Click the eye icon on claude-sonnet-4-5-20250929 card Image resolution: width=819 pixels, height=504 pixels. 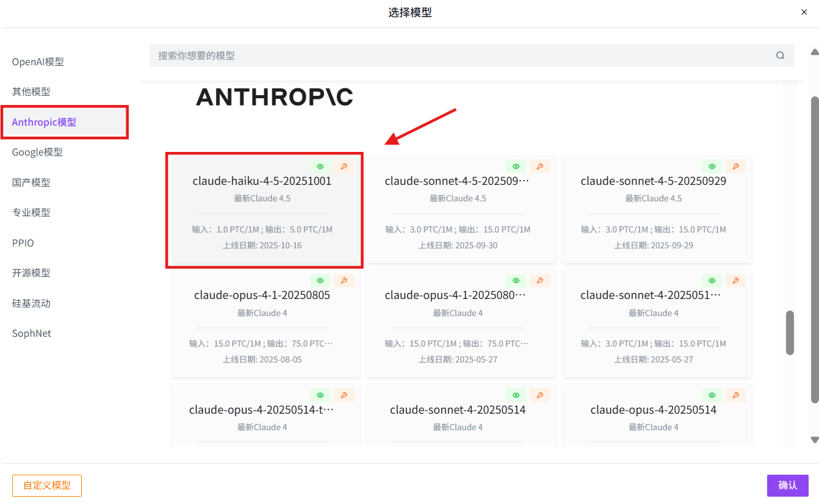[x=712, y=167]
